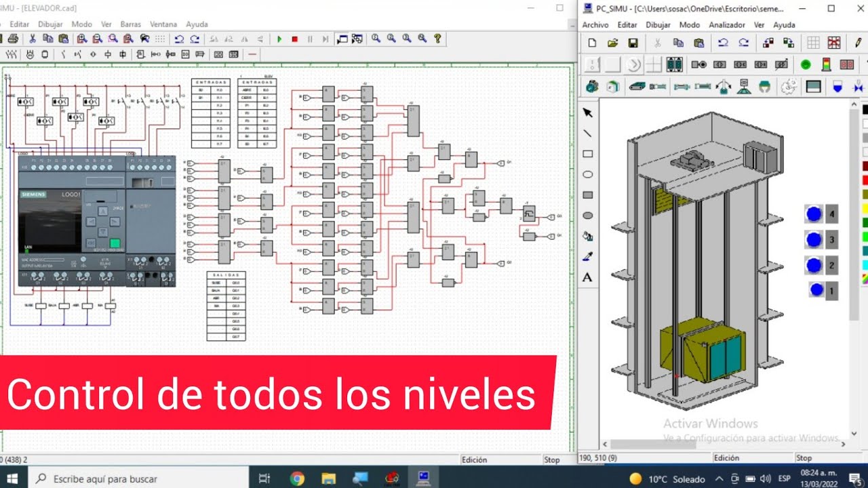Click the Windows search box
The height and width of the screenshot is (488, 868).
[139, 479]
